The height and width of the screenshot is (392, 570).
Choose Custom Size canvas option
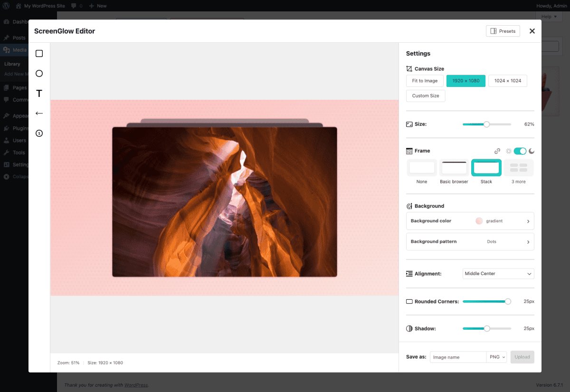[x=426, y=96]
